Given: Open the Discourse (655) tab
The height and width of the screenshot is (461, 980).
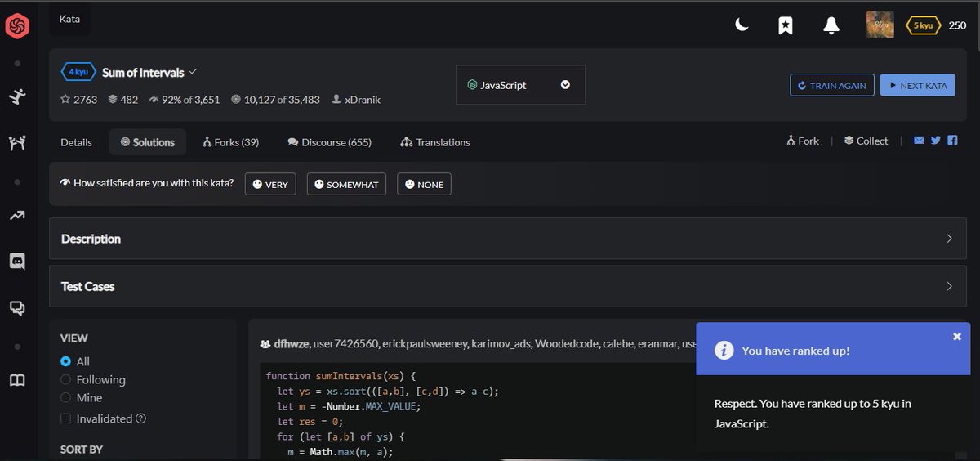Looking at the screenshot, I should (x=330, y=142).
